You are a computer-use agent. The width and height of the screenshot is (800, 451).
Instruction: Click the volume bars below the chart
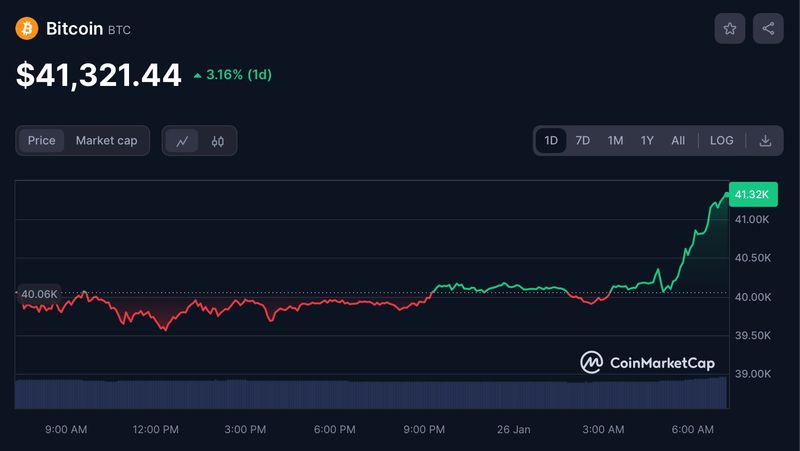(370, 393)
